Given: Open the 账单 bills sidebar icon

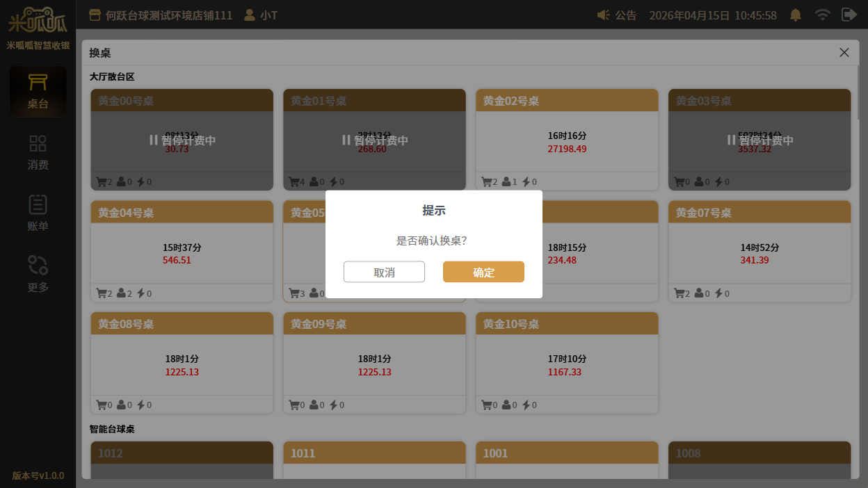Looking at the screenshot, I should 38,213.
